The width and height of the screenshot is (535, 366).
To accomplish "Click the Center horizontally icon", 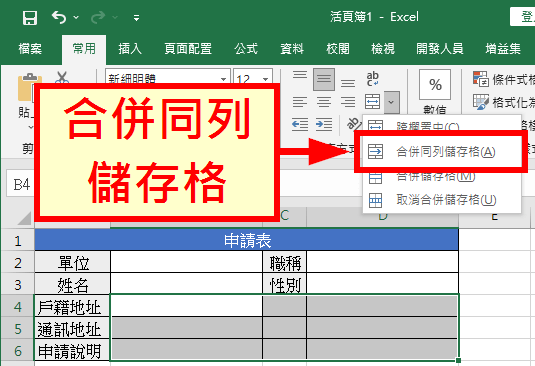I will click(x=324, y=102).
